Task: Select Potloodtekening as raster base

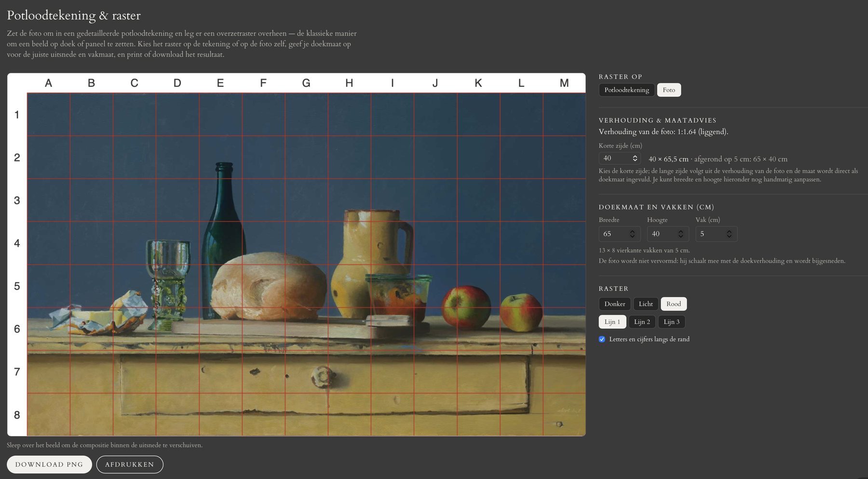Action: [x=626, y=90]
